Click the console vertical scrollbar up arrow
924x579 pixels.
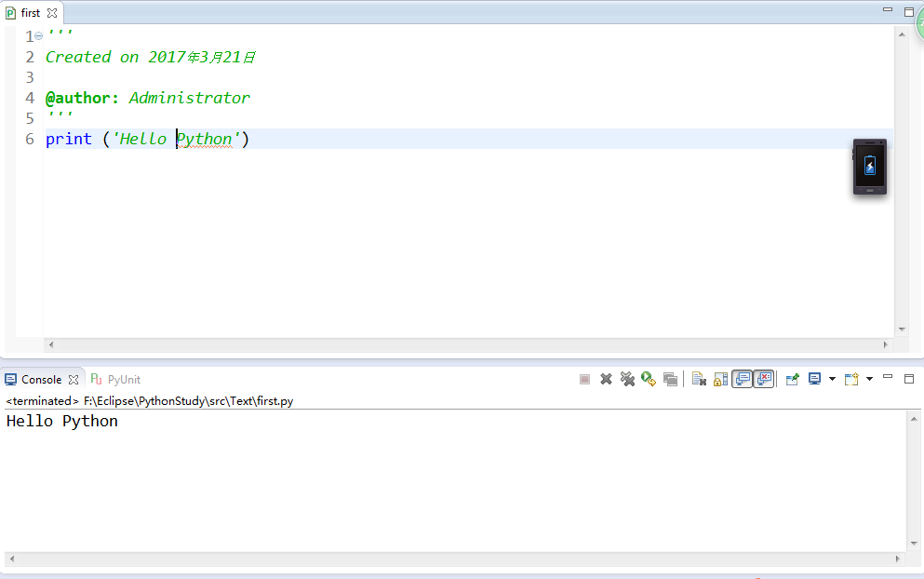(914, 419)
